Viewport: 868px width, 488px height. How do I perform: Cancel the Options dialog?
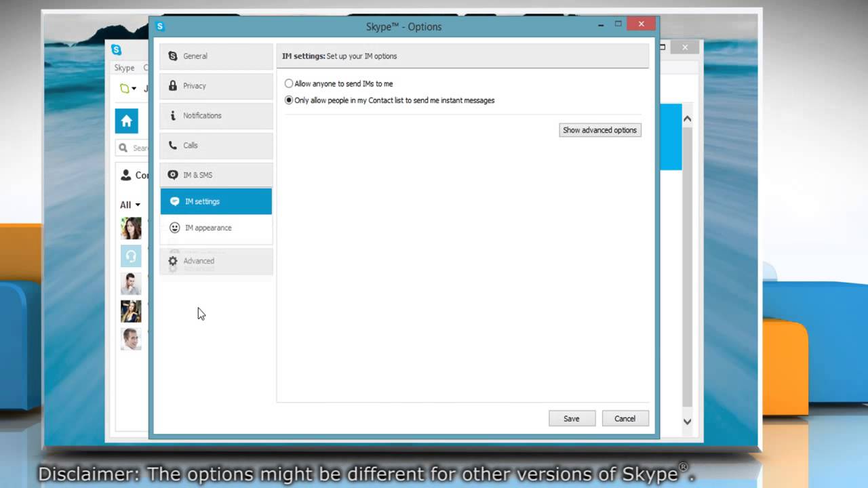(x=625, y=418)
